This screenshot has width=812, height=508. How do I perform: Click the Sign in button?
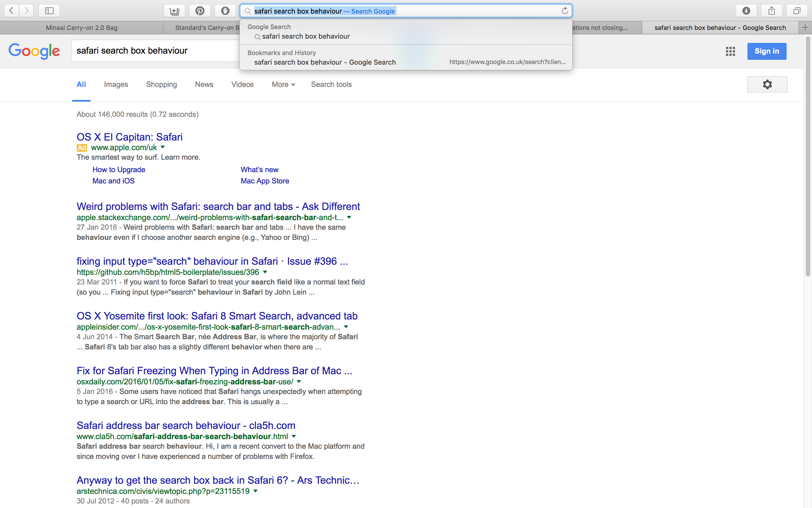click(767, 51)
